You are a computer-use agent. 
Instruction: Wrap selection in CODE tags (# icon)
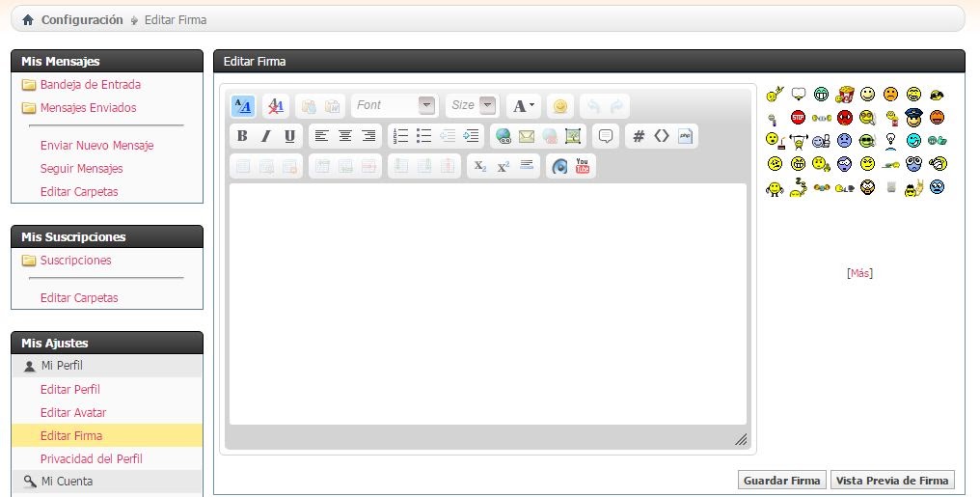pos(639,136)
